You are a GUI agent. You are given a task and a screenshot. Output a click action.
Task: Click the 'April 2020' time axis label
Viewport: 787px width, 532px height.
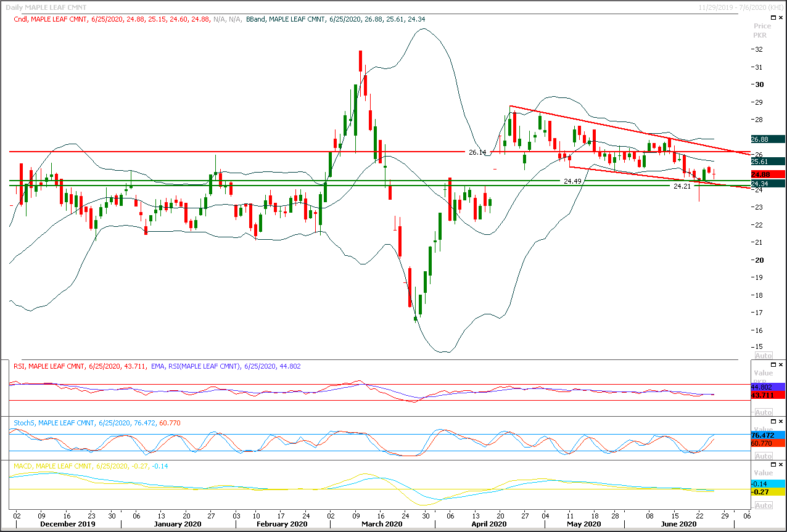pyautogui.click(x=488, y=524)
